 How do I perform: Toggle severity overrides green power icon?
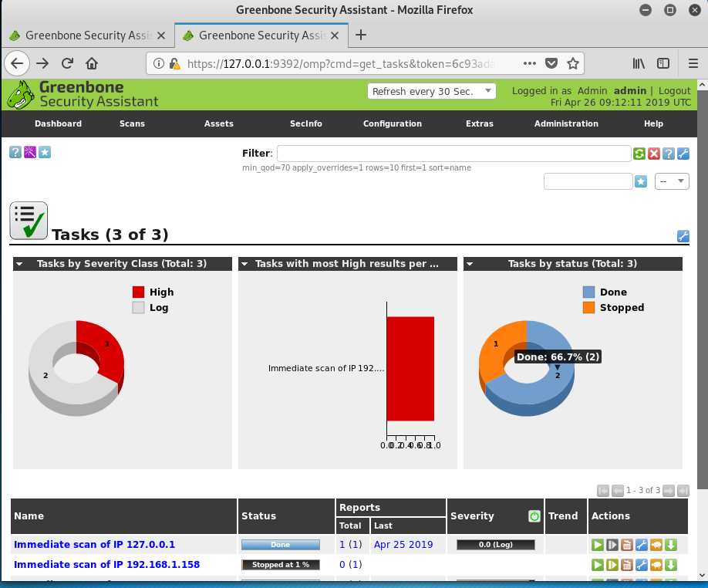[534, 515]
